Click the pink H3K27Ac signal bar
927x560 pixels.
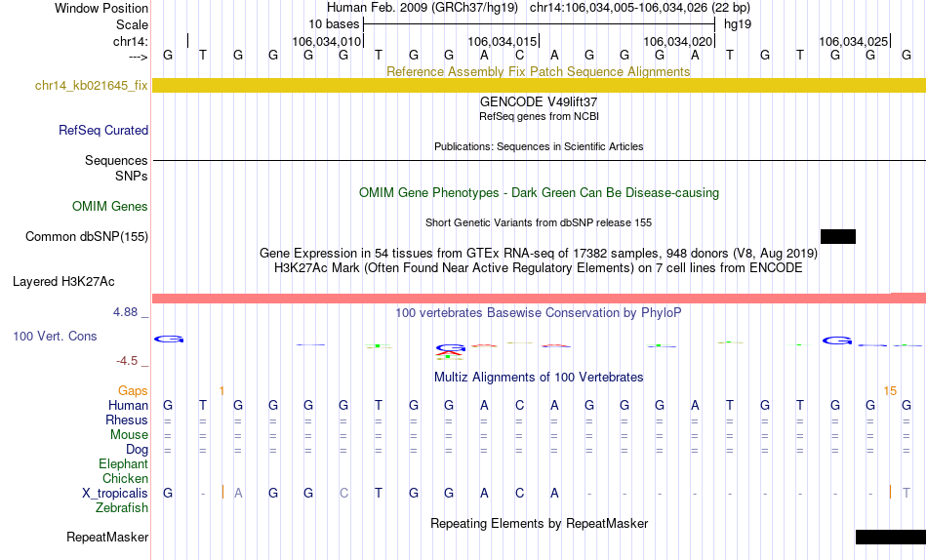point(539,298)
